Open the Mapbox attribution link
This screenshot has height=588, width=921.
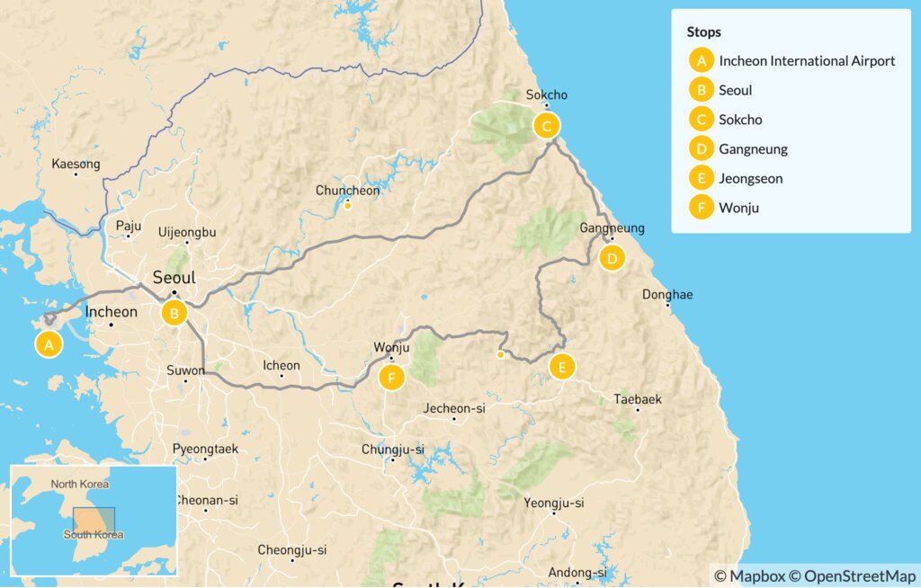[752, 576]
